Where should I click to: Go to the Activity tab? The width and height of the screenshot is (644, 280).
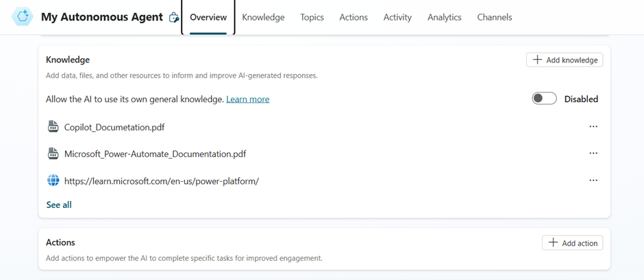point(397,17)
